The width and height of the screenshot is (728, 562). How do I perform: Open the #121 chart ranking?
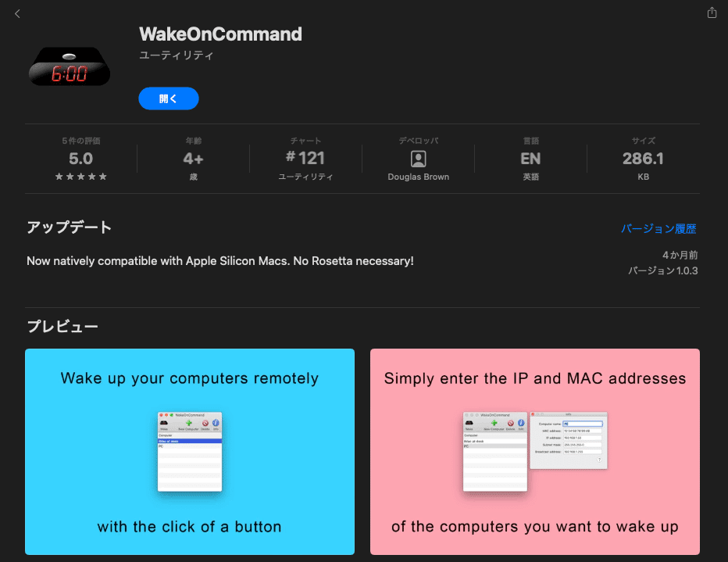tap(305, 159)
